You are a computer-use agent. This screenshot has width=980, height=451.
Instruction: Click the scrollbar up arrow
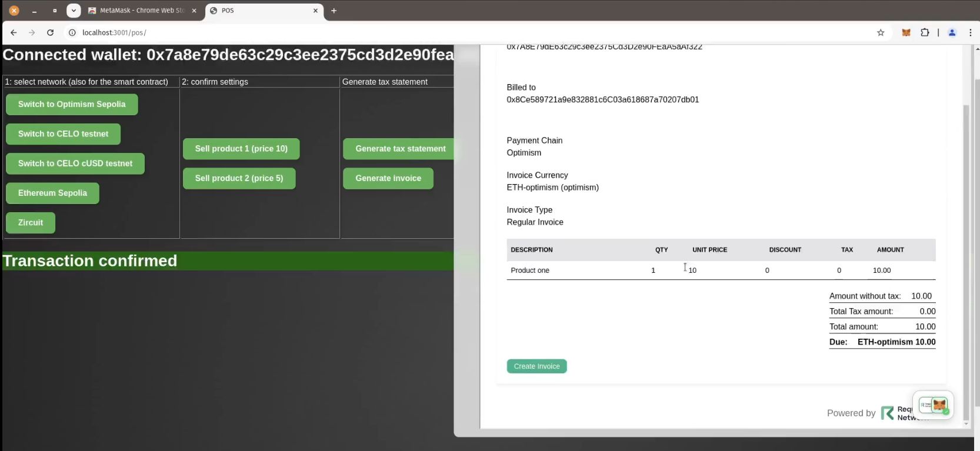pos(976,48)
